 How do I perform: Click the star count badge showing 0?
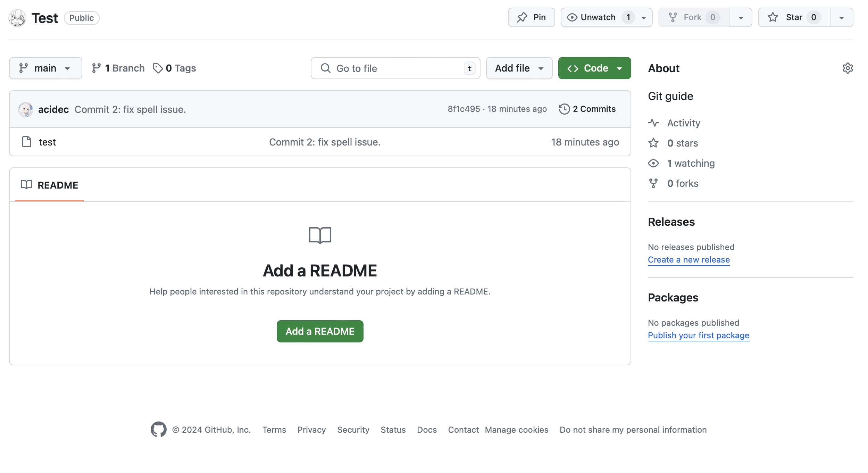[813, 17]
